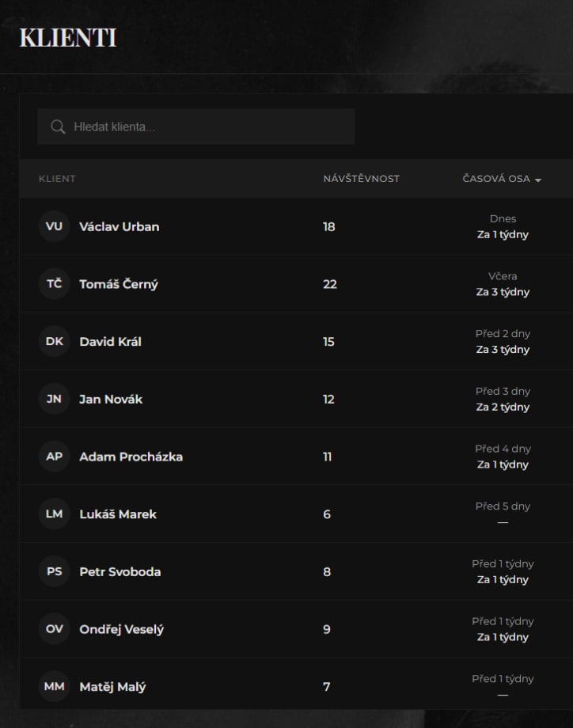Viewport: 573px width, 728px height.
Task: Click the OV avatar badge
Action: pyautogui.click(x=54, y=629)
